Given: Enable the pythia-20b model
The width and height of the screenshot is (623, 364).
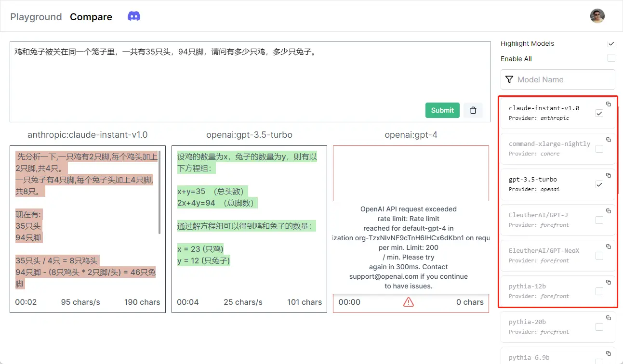Looking at the screenshot, I should [x=599, y=327].
